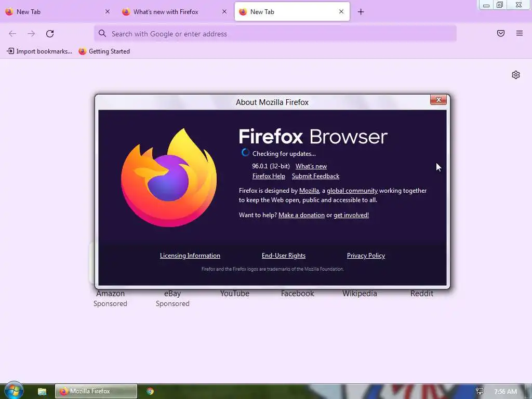Open Windows Explorer from the taskbar
The image size is (532, 399).
click(42, 392)
